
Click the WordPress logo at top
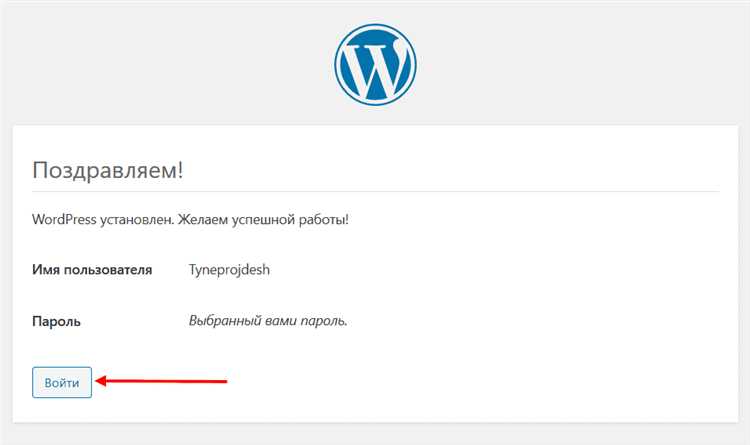click(x=375, y=65)
